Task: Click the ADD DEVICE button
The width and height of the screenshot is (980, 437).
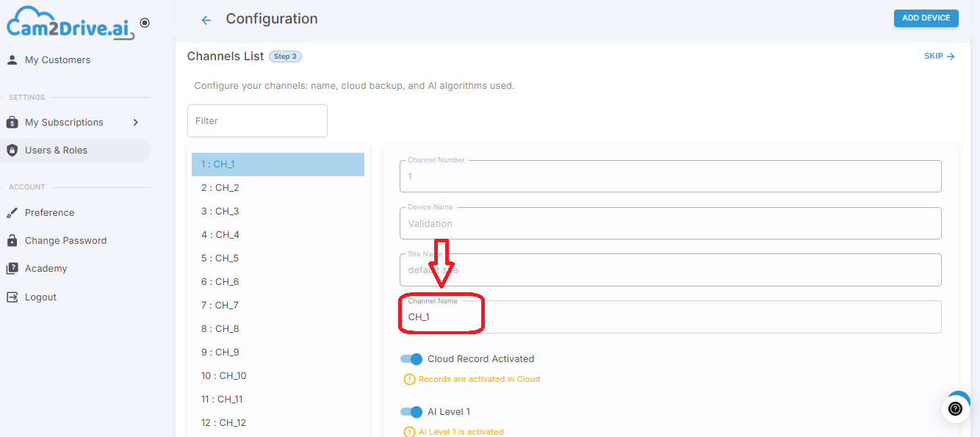Action: [x=926, y=18]
